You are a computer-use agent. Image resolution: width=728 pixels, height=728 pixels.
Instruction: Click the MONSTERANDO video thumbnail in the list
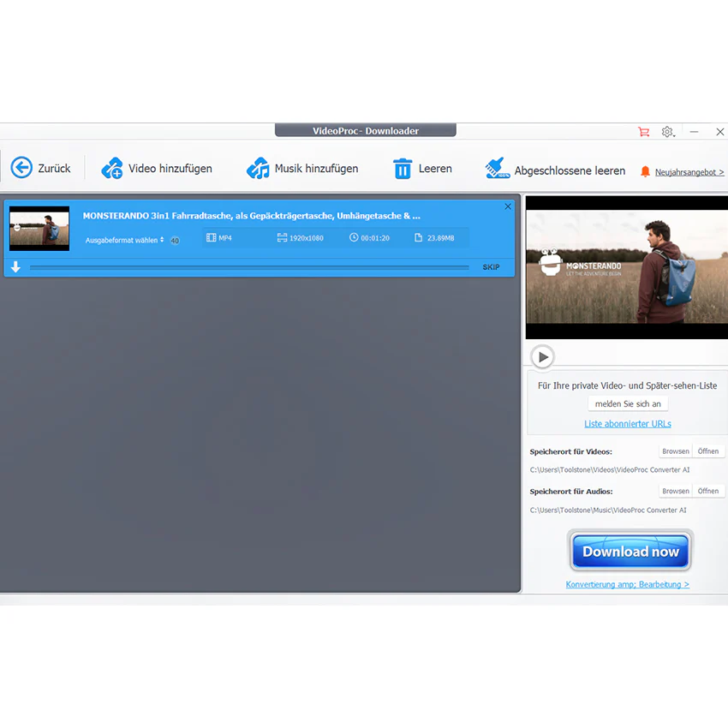coord(39,229)
